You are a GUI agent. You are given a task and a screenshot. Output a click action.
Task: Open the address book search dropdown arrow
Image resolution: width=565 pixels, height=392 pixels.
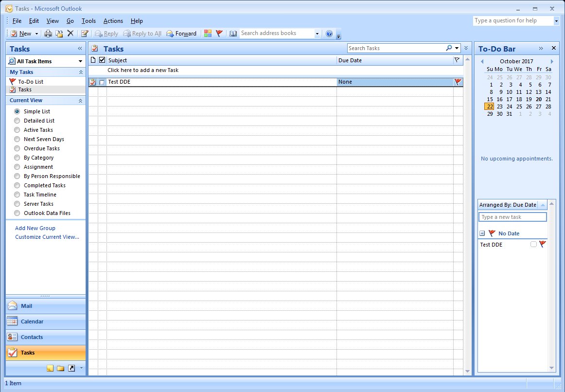pos(317,34)
